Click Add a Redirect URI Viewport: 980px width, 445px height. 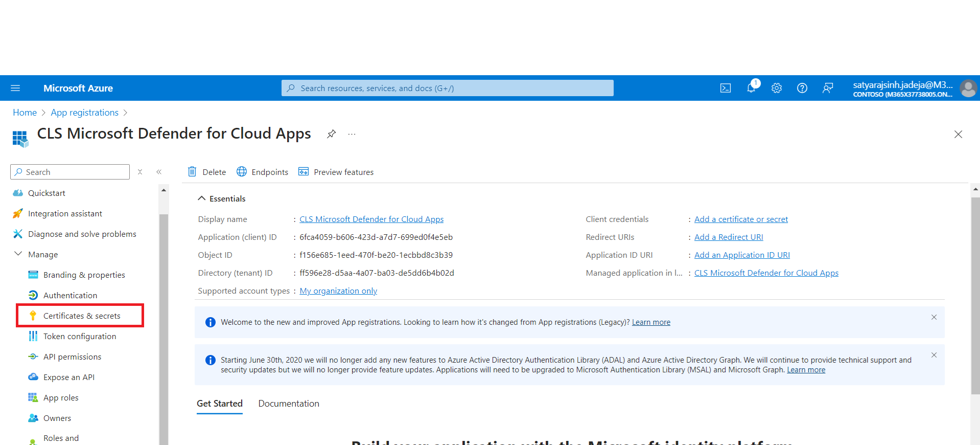729,237
